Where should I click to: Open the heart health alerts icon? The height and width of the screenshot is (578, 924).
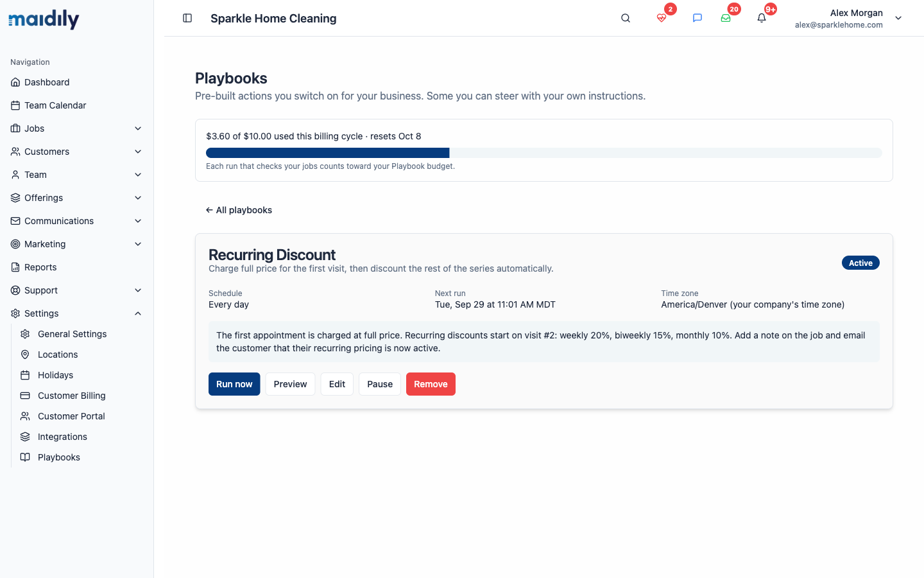(x=662, y=18)
